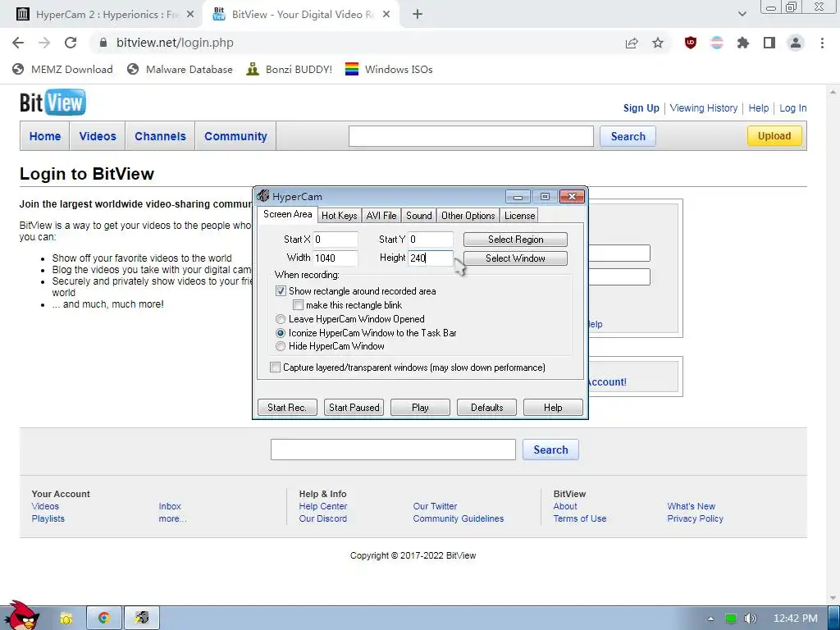Switch to the AVI File tab

point(381,216)
